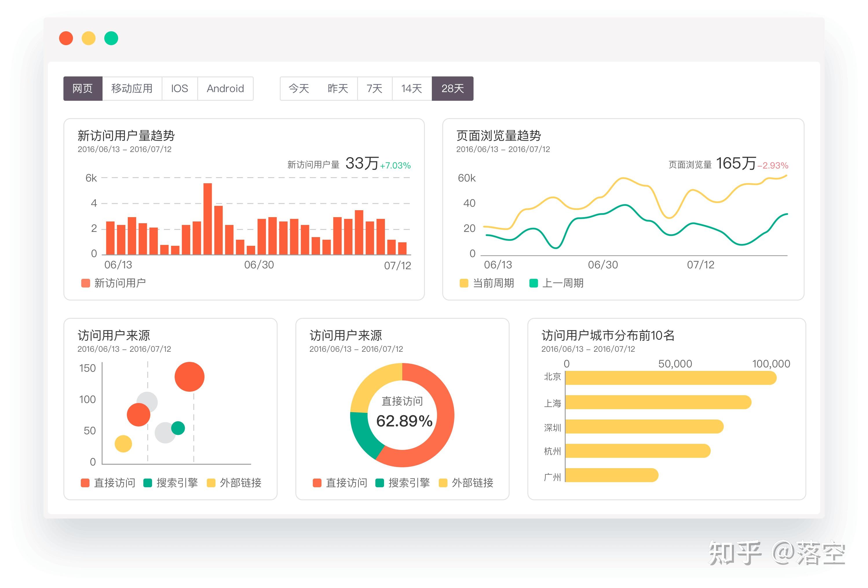Image resolution: width=868 pixels, height=588 pixels.
Task: Click the 直接访问 legend in bubble chart
Action: (85, 483)
